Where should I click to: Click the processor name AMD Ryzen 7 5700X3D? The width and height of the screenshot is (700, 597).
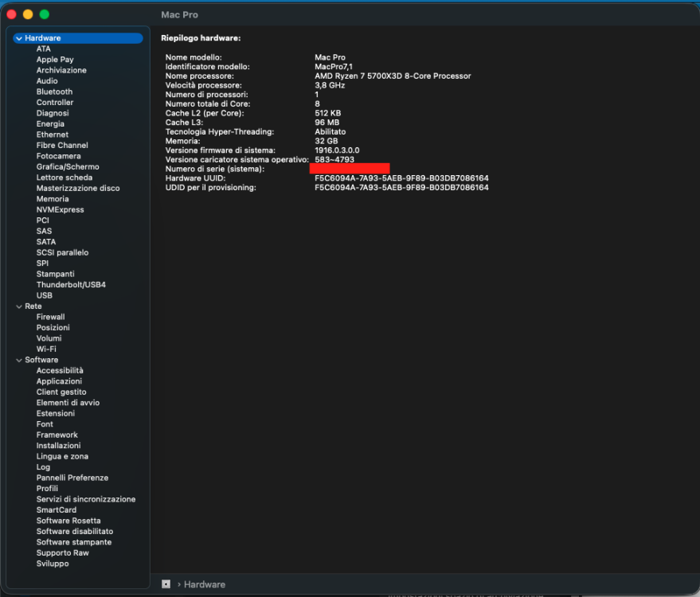[393, 76]
